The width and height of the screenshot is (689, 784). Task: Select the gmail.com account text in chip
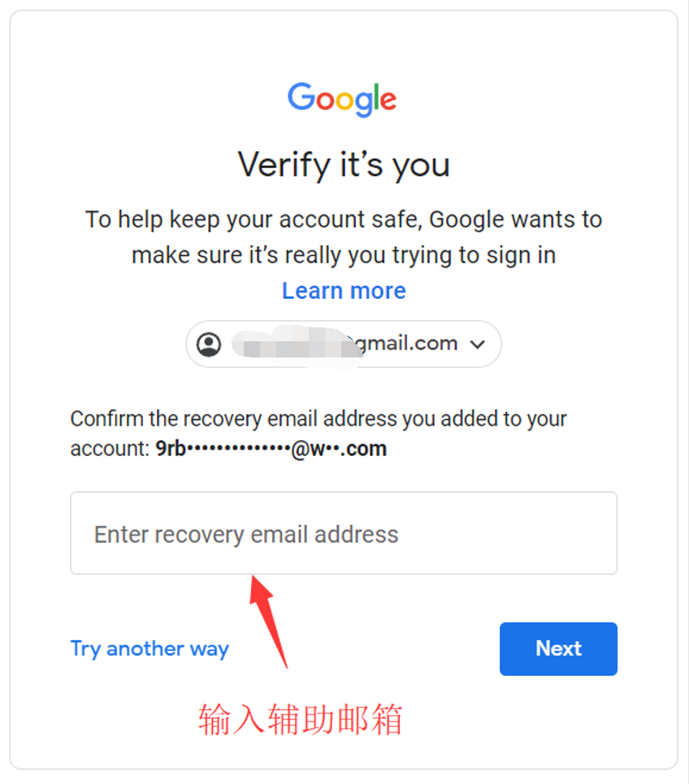[406, 344]
